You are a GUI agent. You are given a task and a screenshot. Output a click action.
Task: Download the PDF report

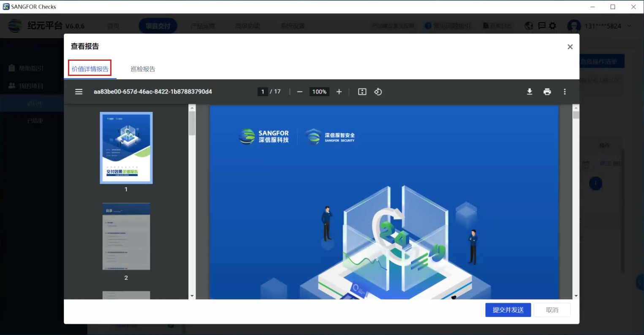[x=530, y=92]
